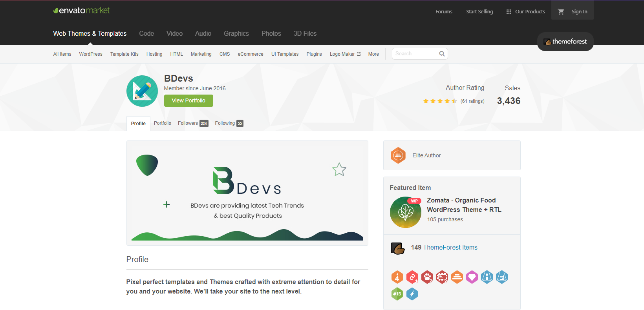This screenshot has width=644, height=310.
Task: Click the Logo Maker external link icon
Action: pos(359,54)
